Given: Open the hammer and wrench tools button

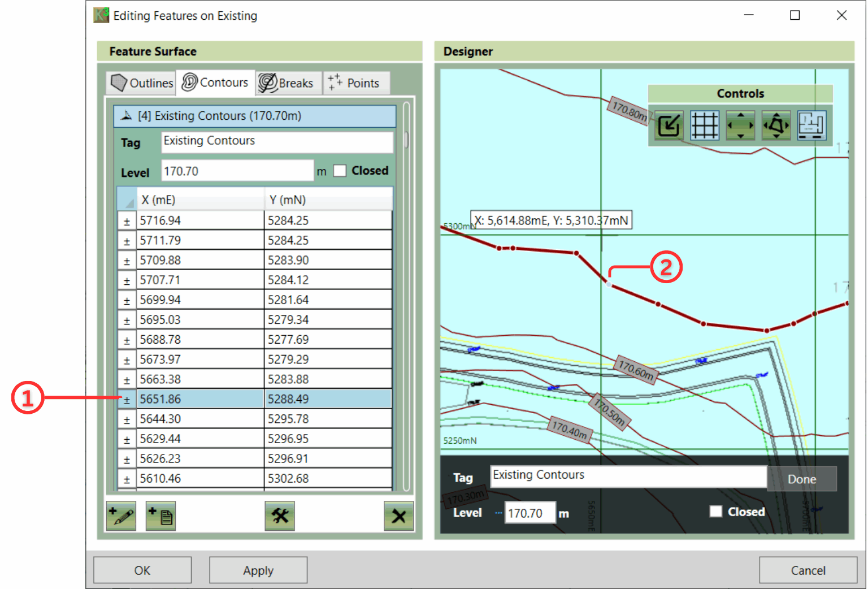Looking at the screenshot, I should [x=280, y=516].
